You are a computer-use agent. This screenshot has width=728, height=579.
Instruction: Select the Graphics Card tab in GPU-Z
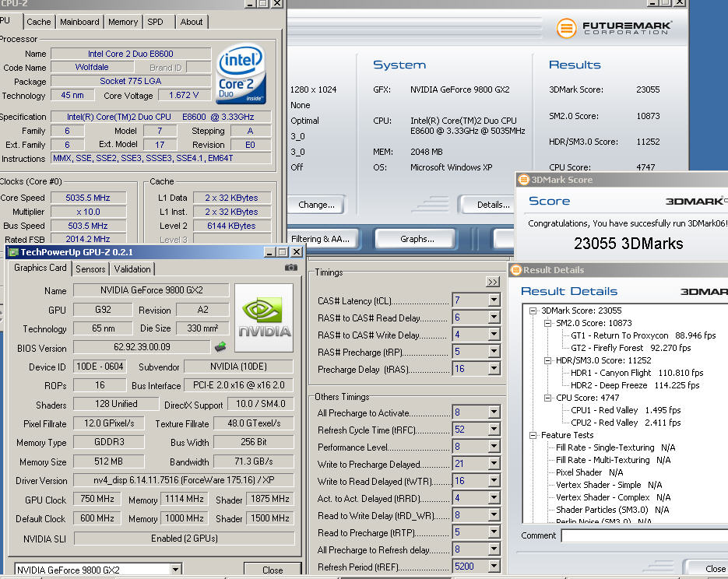(x=40, y=268)
